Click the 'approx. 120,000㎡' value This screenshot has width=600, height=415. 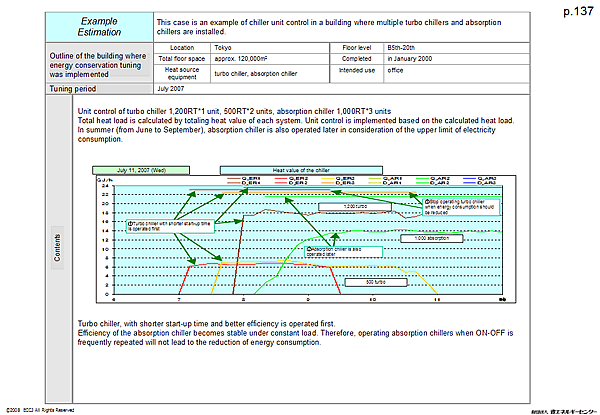(x=241, y=59)
